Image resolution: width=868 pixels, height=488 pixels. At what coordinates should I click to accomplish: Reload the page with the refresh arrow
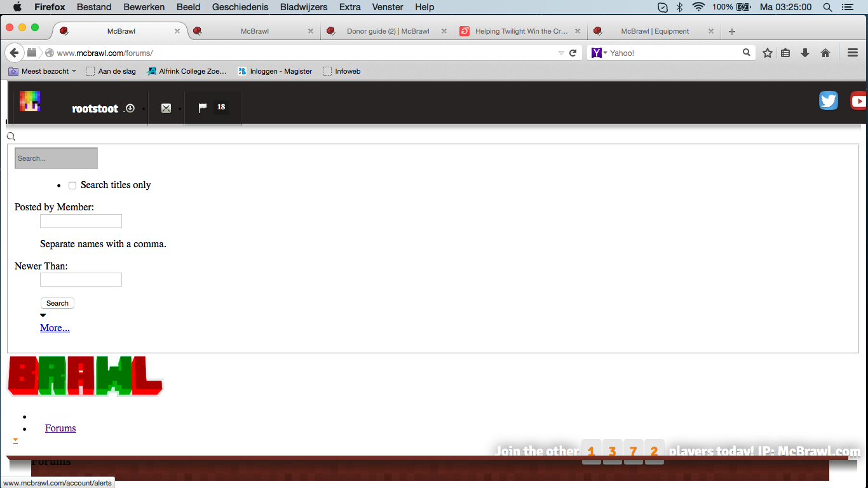(x=573, y=53)
